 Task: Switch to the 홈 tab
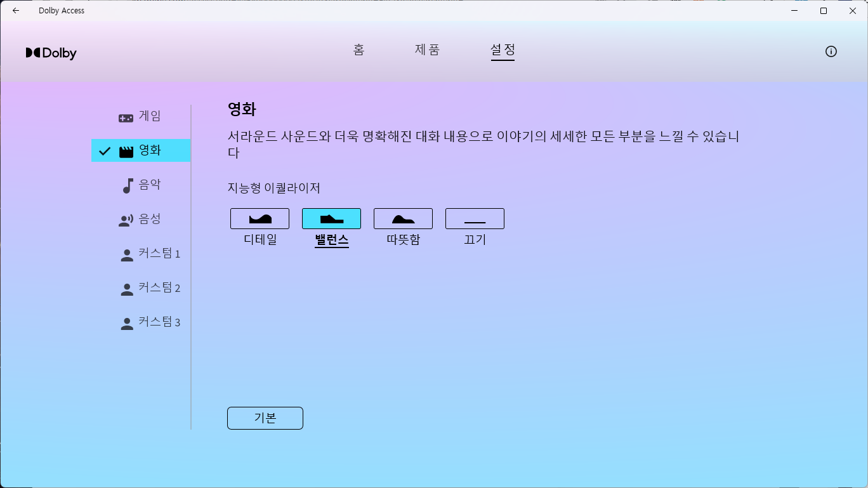[358, 50]
